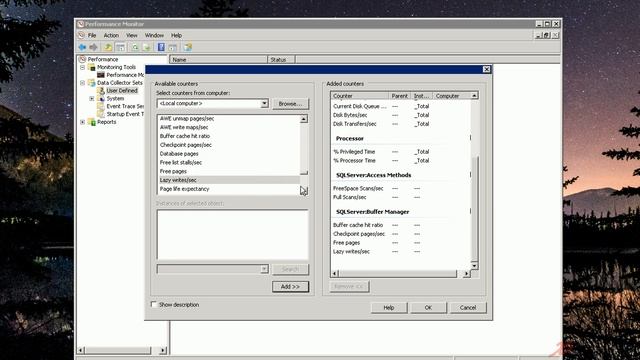Screen dimensions: 640x360
Task: Open the Window menu
Action: click(x=154, y=36)
